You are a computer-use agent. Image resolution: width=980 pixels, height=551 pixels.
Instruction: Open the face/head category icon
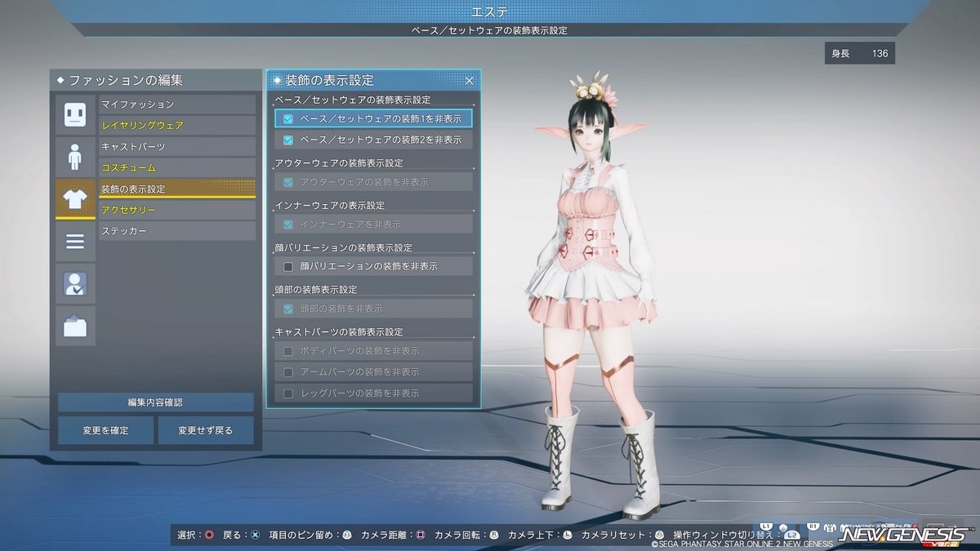(x=75, y=114)
